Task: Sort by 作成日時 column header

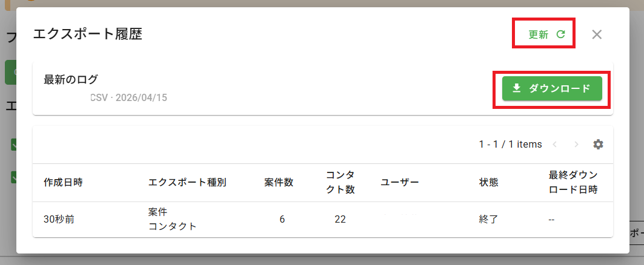Action: tap(63, 182)
